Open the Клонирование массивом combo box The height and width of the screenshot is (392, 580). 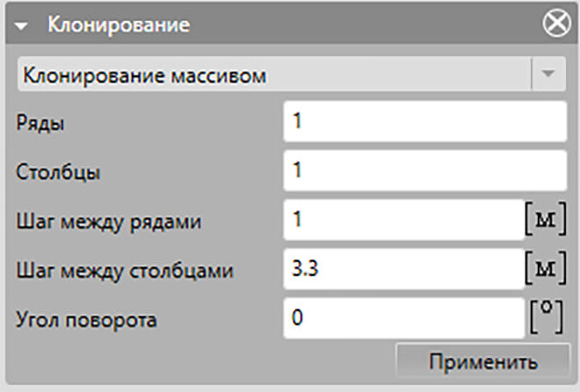(x=292, y=75)
